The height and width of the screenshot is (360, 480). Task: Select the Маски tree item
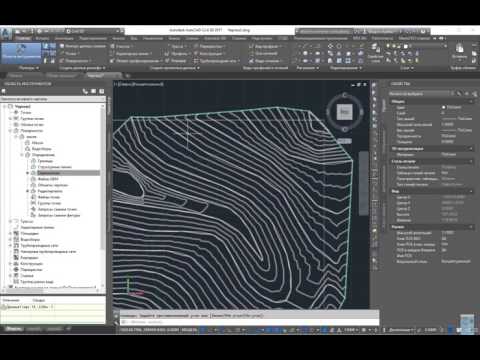tap(37, 143)
